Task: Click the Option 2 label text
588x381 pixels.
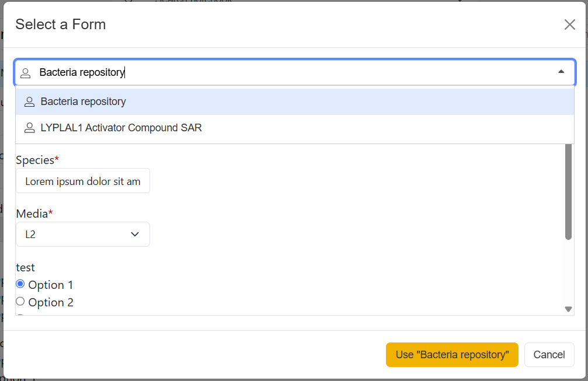Action: coord(51,302)
